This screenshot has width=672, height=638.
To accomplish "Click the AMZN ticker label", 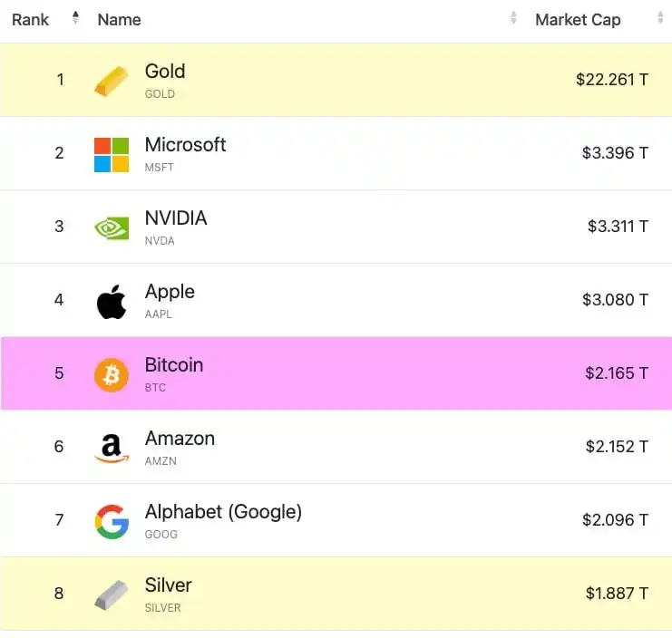I will coord(161,461).
